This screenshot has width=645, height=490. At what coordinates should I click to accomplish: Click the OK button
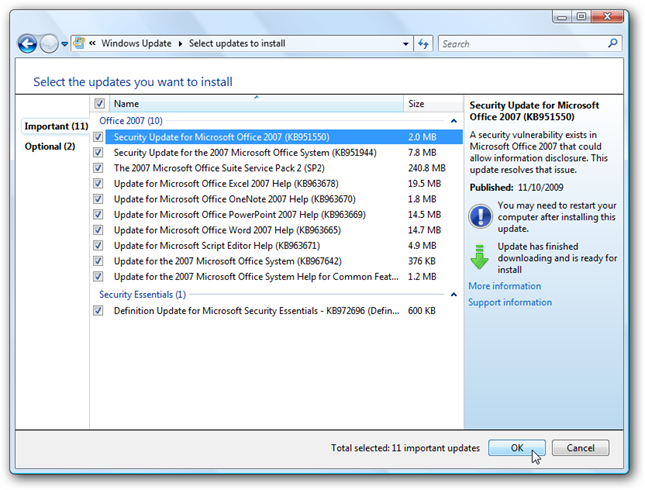click(x=517, y=448)
